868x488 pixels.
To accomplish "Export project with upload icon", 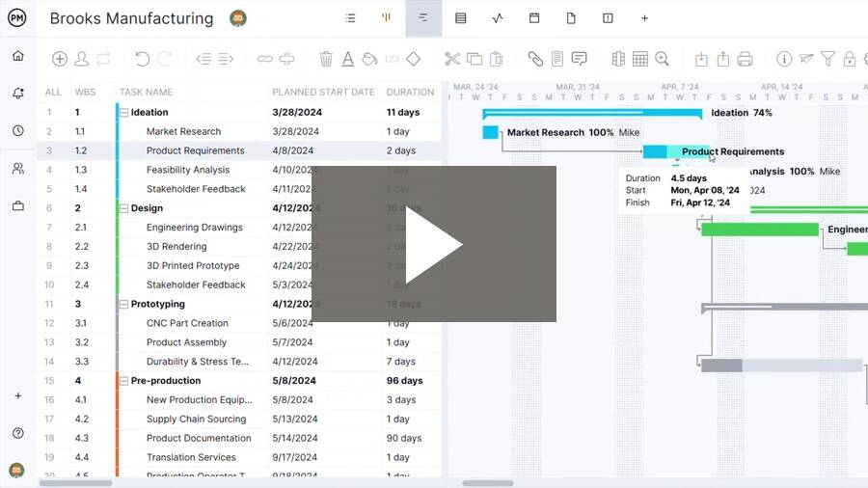I will (723, 59).
